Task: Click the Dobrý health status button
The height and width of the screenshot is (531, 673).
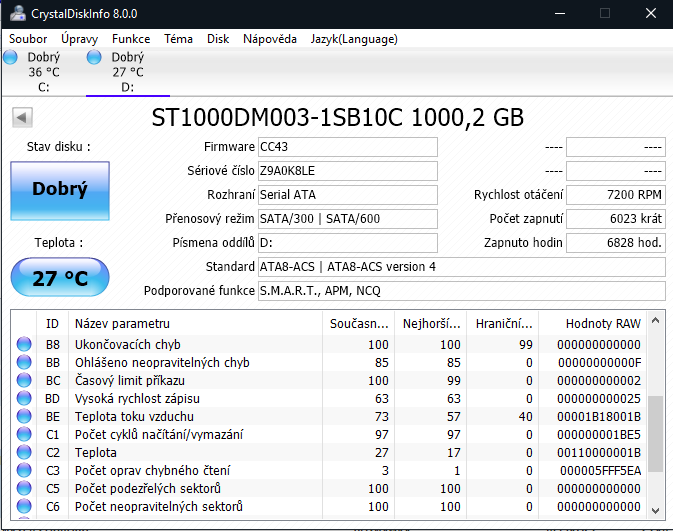Action: tap(59, 190)
